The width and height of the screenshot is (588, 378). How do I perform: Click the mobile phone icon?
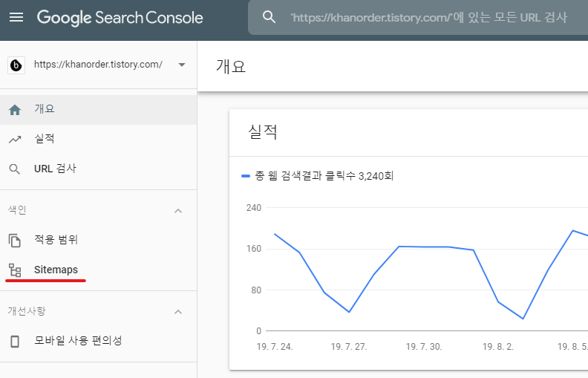tap(15, 342)
